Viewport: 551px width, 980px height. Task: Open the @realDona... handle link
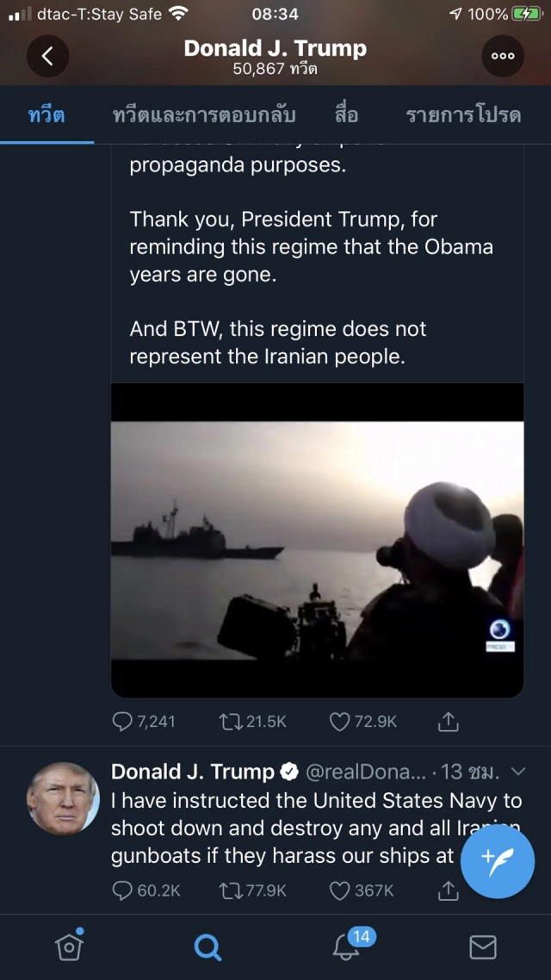pyautogui.click(x=365, y=772)
